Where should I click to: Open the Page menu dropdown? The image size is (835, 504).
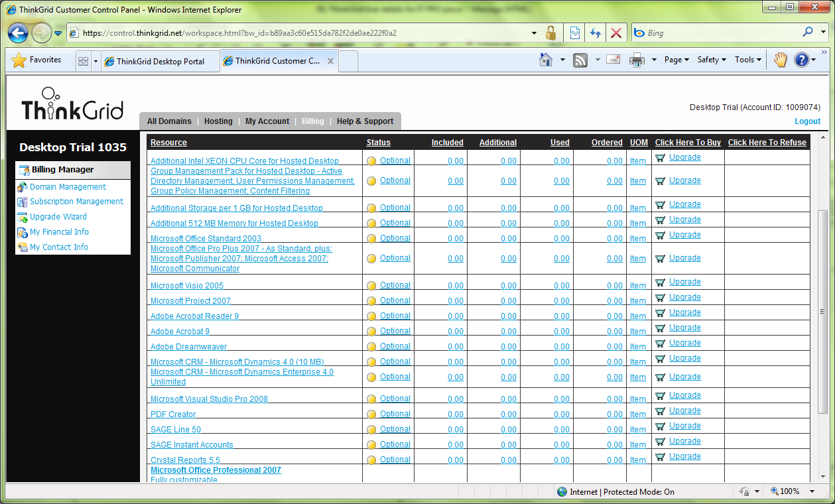[677, 60]
